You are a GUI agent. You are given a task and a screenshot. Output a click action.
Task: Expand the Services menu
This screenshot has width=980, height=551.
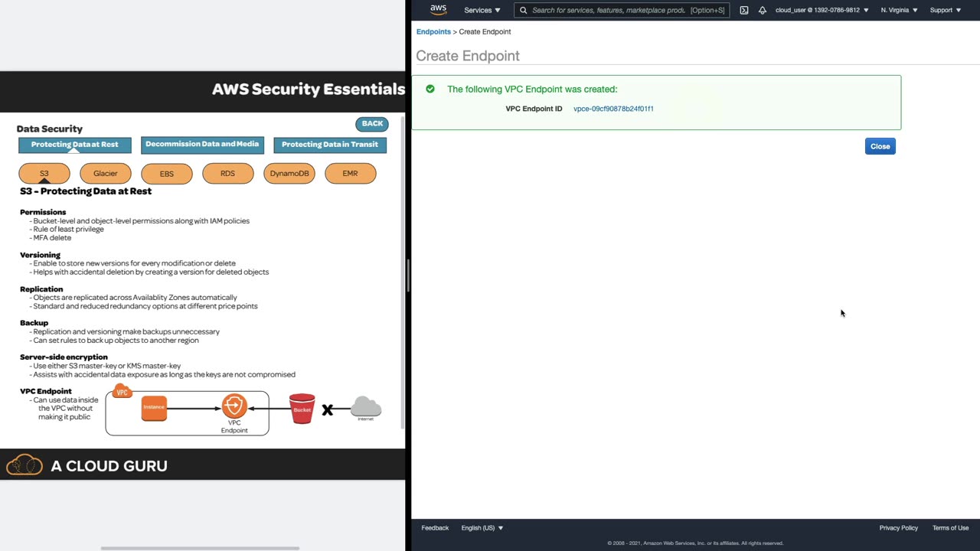coord(482,10)
